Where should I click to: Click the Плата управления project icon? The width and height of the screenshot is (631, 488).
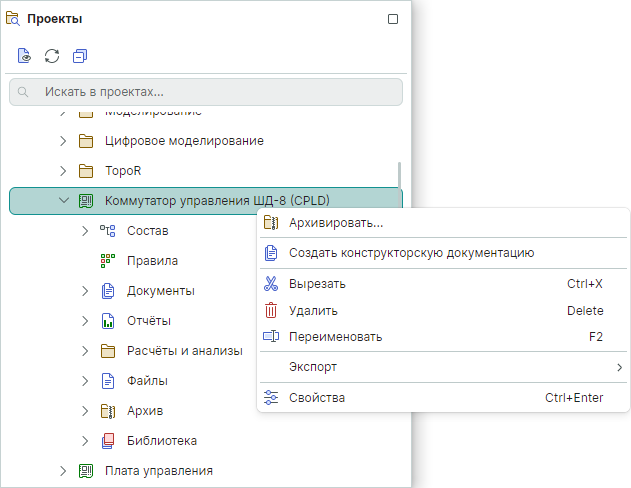click(86, 471)
